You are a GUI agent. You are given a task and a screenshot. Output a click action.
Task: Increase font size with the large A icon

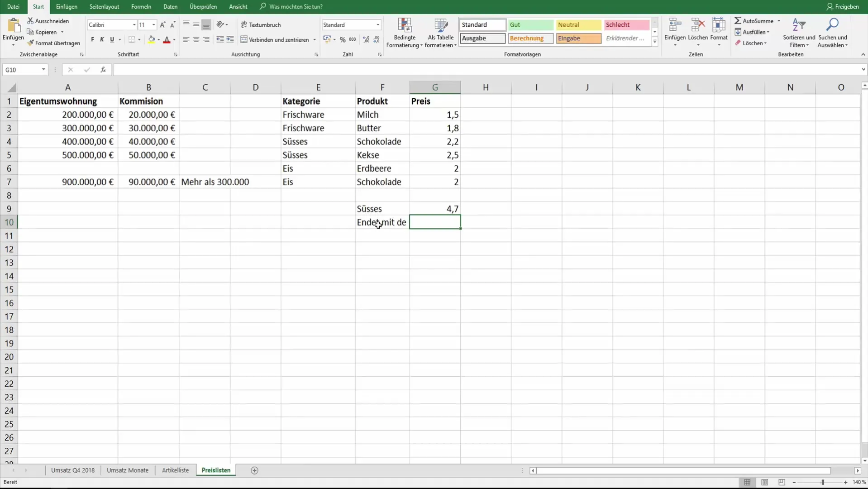point(162,25)
